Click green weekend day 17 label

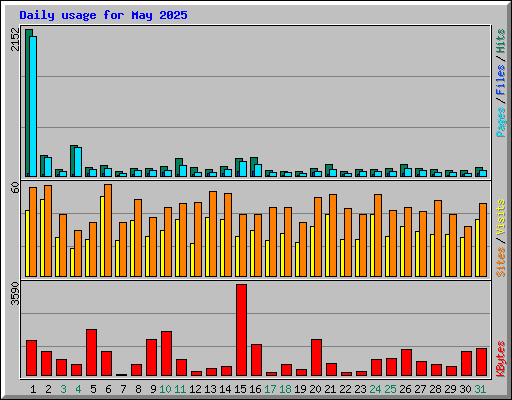pos(270,389)
